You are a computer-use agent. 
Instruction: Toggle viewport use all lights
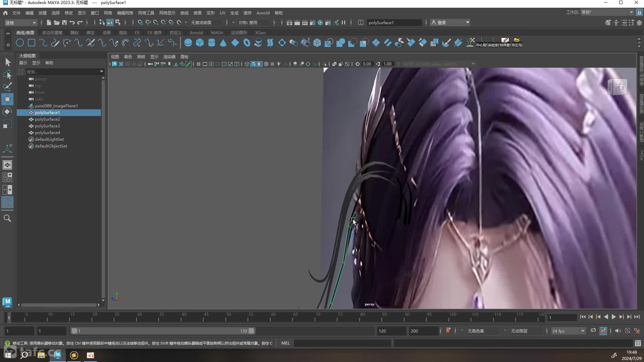point(279,64)
